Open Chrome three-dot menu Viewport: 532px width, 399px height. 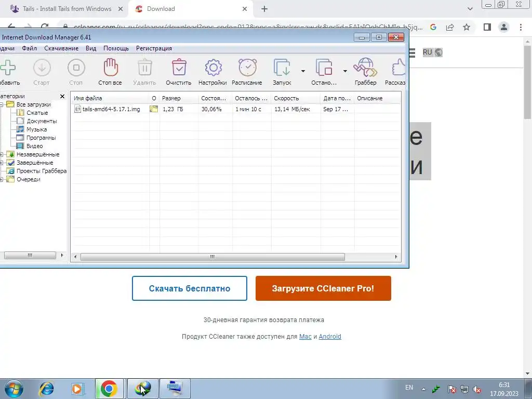(x=521, y=27)
